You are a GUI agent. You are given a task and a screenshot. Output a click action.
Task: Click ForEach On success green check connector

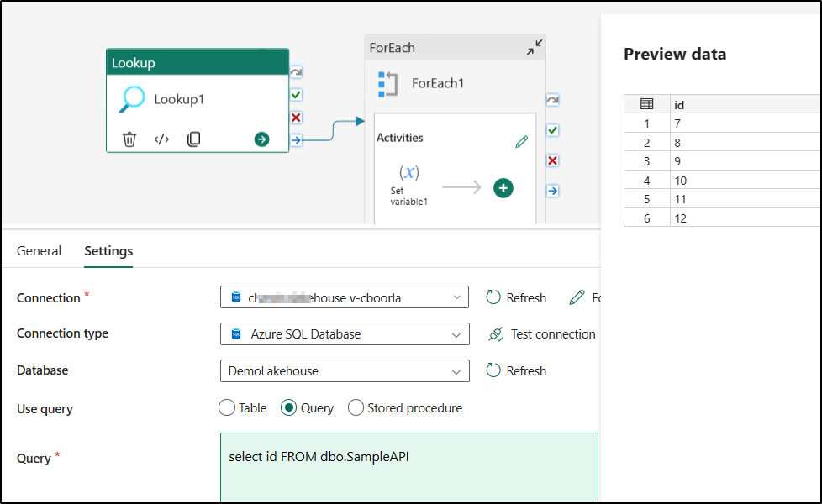pyautogui.click(x=552, y=130)
